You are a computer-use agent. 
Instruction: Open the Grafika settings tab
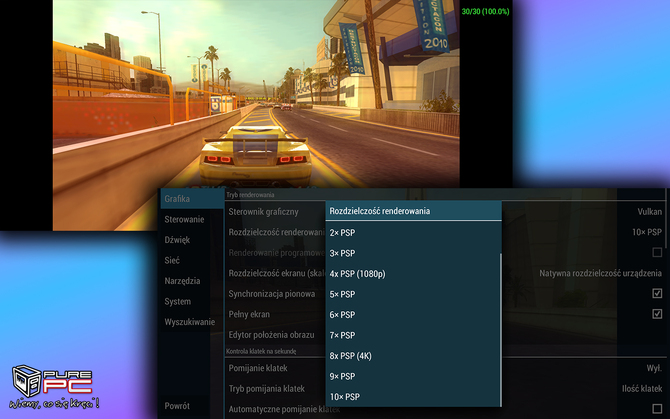click(192, 199)
